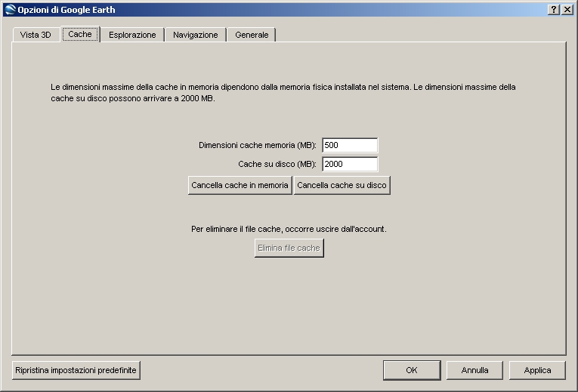Switch to the Vista 3D tab
The height and width of the screenshot is (392, 578).
(x=36, y=35)
